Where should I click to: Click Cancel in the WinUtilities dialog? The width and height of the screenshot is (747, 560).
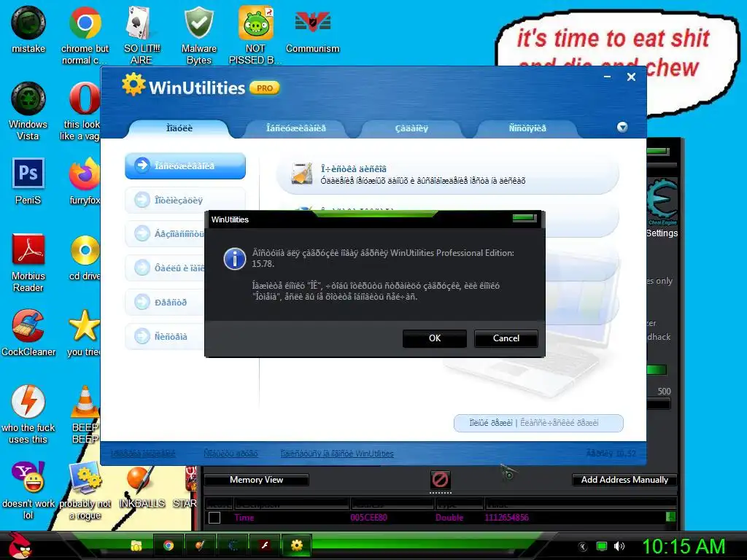click(506, 338)
